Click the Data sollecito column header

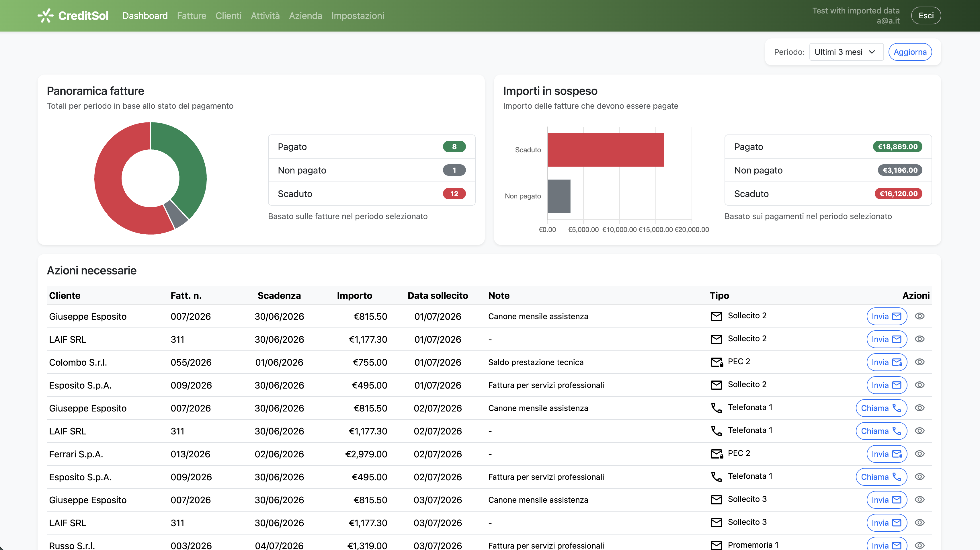pyautogui.click(x=438, y=296)
